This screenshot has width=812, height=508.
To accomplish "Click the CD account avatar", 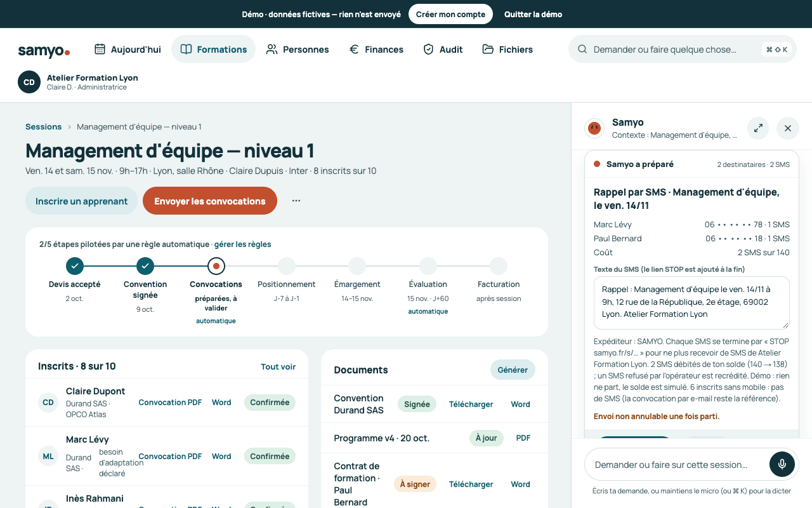I will tap(29, 82).
